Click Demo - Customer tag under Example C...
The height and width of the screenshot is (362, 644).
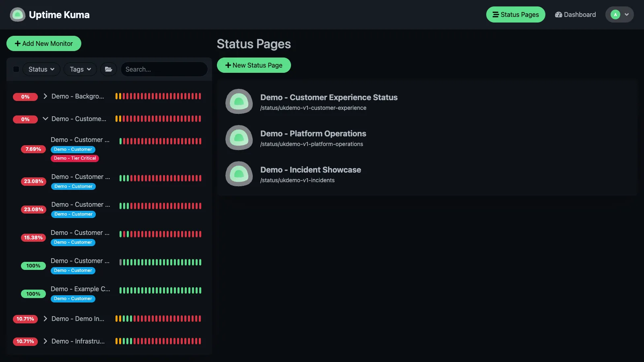(x=73, y=298)
